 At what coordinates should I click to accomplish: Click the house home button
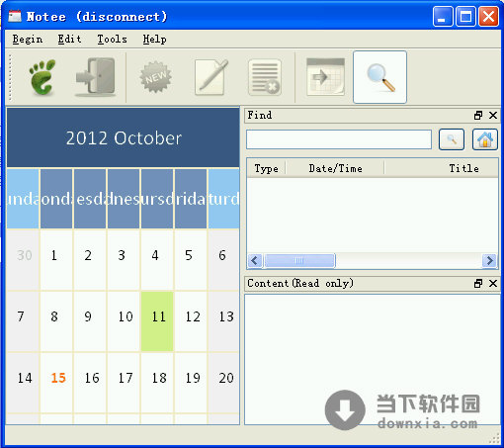pos(485,139)
